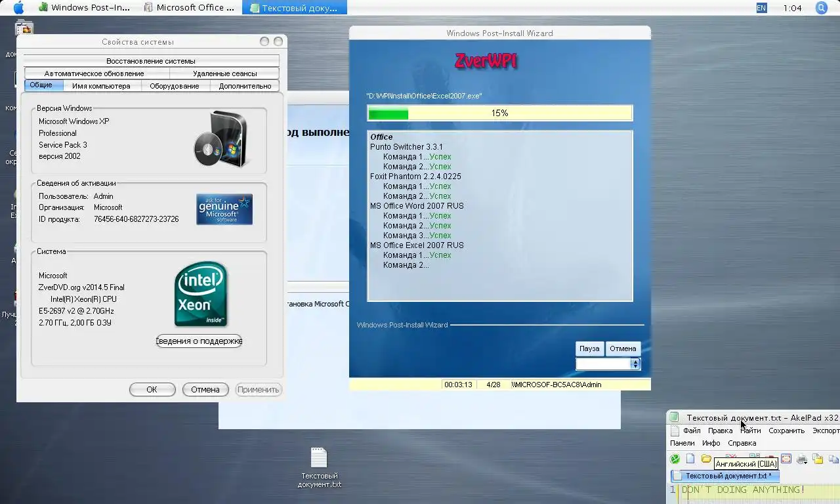This screenshot has width=840, height=504.
Task: Click the 1:04 clock in top bar
Action: 792,8
